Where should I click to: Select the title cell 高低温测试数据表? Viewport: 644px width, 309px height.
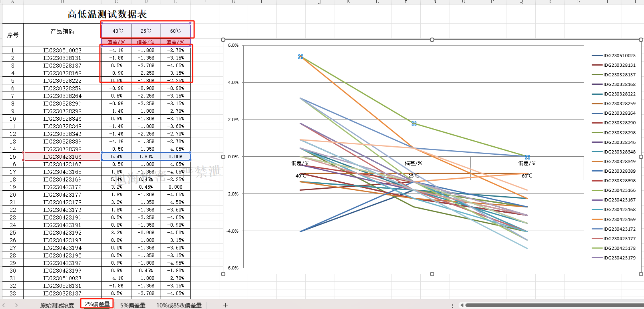[107, 14]
